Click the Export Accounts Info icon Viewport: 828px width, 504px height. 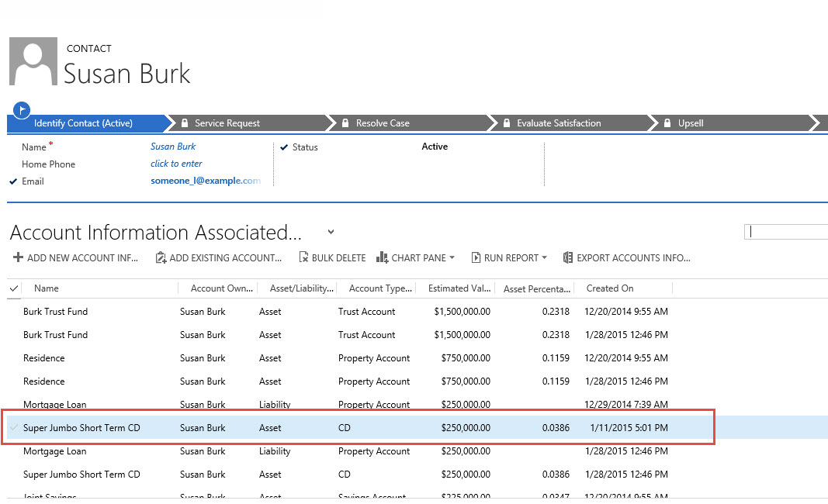click(568, 258)
